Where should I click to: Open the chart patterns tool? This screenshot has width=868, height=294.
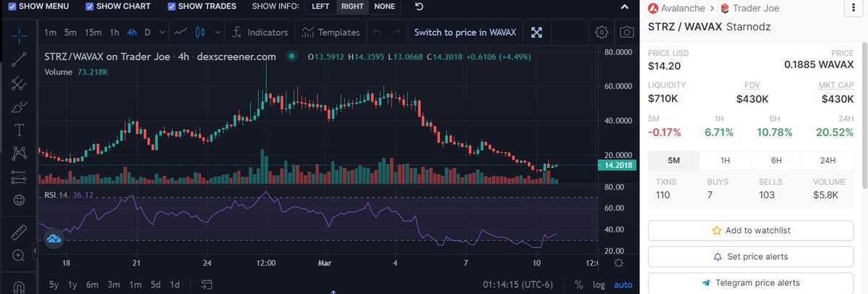tap(19, 153)
